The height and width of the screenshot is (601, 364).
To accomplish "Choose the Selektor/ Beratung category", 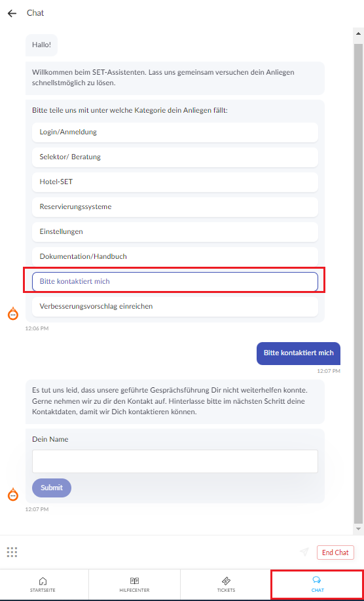I will [x=175, y=157].
